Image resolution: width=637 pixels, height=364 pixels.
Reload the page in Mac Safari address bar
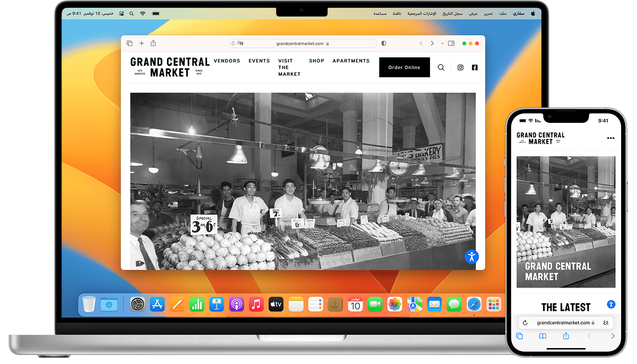(x=233, y=44)
